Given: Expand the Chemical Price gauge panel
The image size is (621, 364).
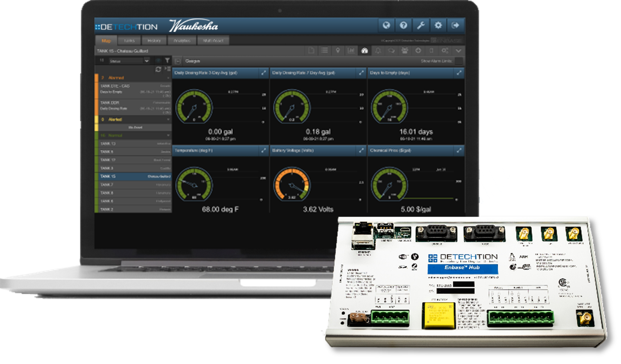Looking at the screenshot, I should [459, 151].
